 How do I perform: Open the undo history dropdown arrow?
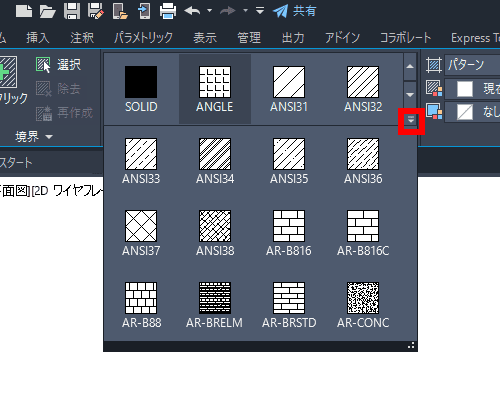[209, 11]
